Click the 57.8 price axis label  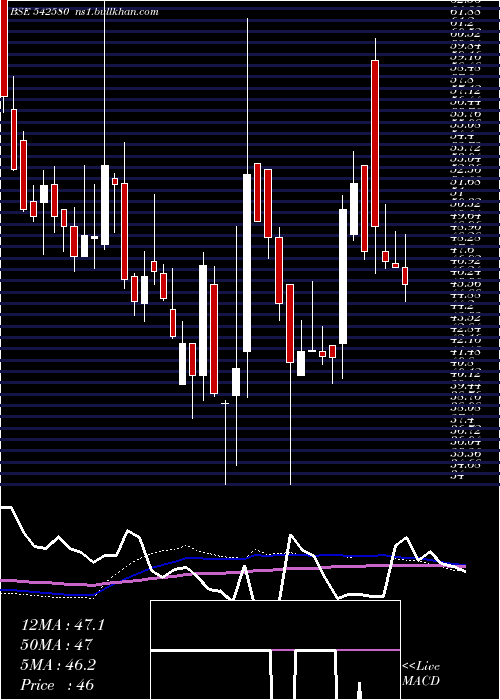462,80
